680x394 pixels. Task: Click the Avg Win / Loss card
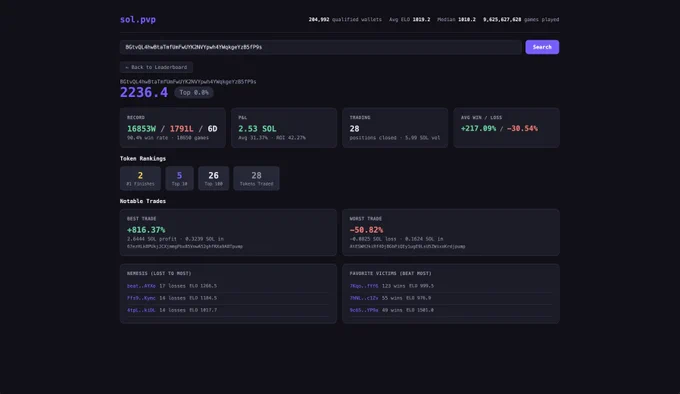507,128
